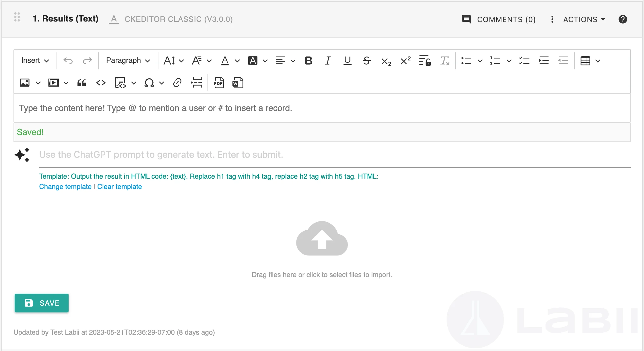644x351 pixels.
Task: Click the Change template link
Action: (x=65, y=187)
